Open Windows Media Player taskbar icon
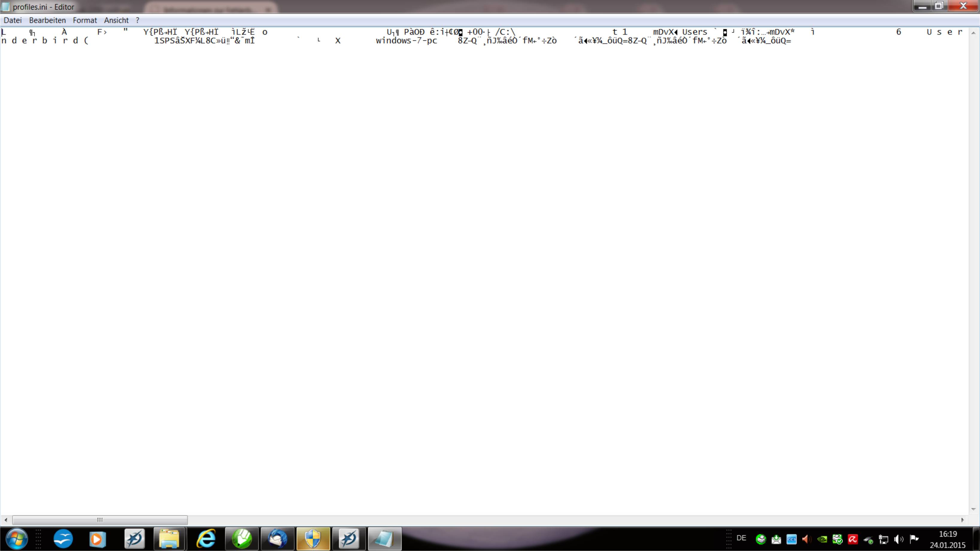This screenshot has height=551, width=980. click(x=97, y=538)
